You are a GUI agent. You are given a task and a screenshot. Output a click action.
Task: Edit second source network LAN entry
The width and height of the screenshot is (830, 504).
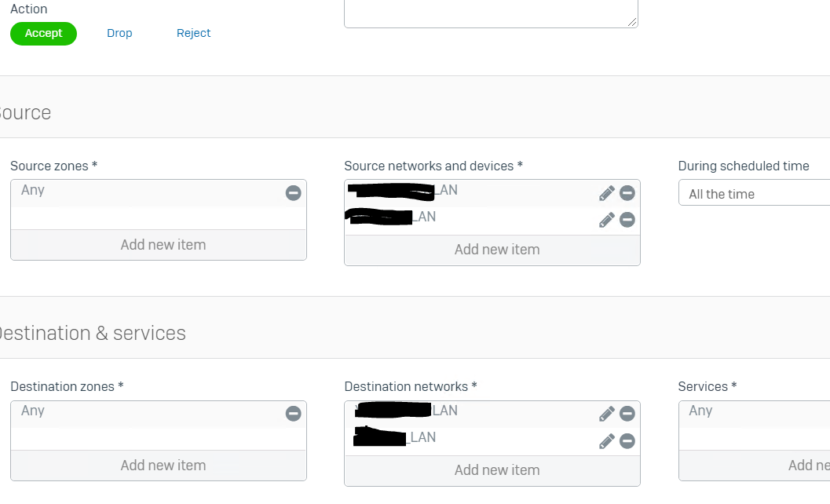click(607, 220)
